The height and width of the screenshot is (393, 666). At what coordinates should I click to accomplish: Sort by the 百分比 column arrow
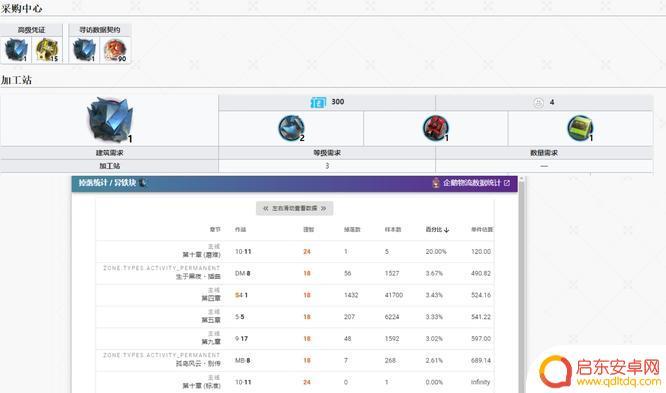click(446, 230)
